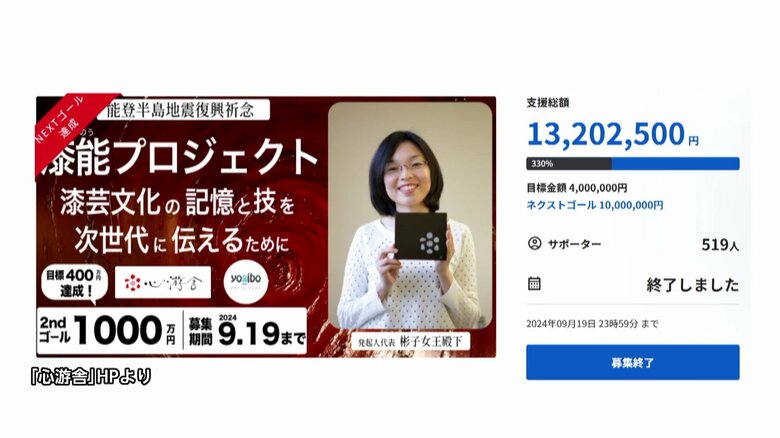Click the 募集期間 9.19まで label

(x=246, y=330)
